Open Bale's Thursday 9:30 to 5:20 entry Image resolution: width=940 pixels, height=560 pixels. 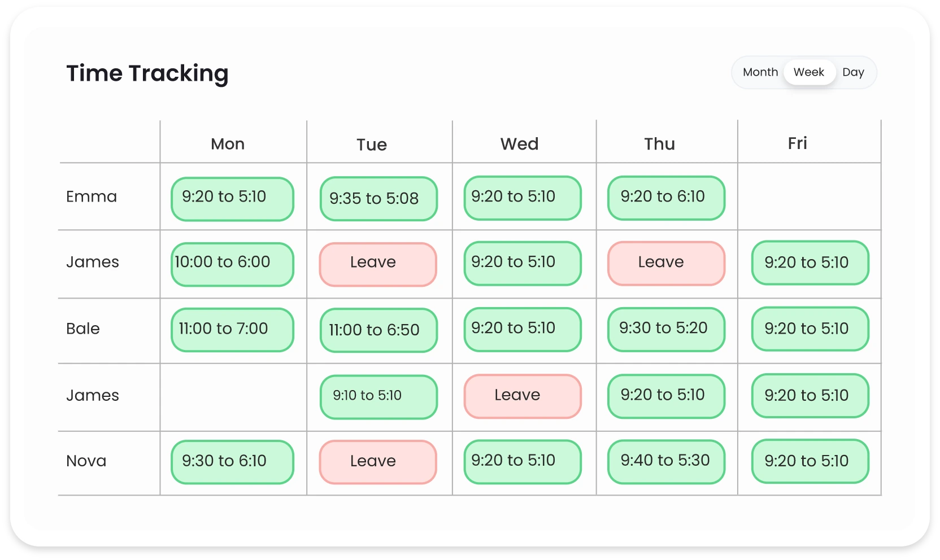[x=666, y=329]
